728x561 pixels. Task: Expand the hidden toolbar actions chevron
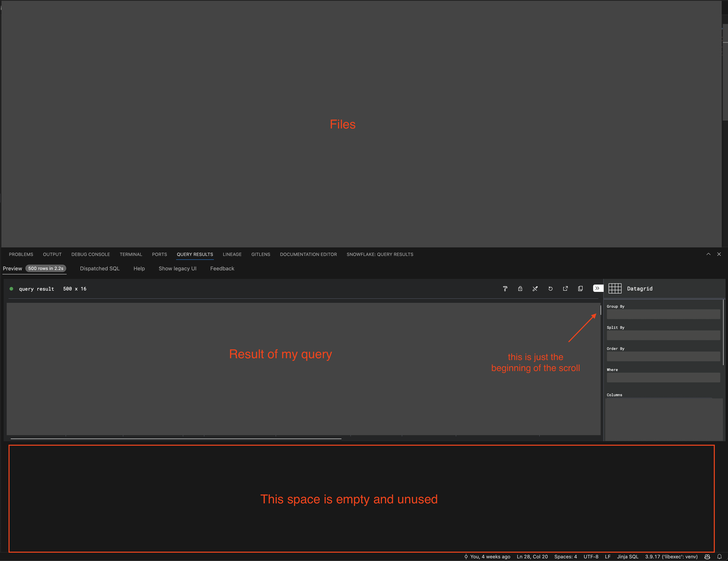[597, 288]
